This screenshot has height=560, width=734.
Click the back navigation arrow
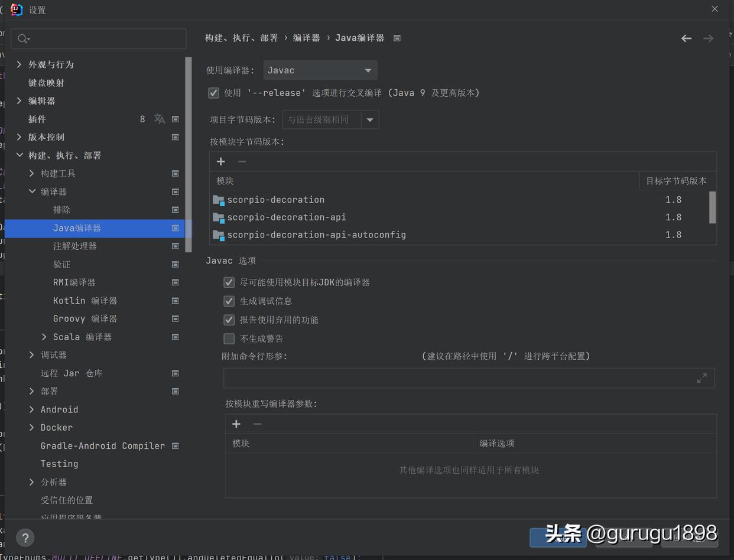coord(686,38)
